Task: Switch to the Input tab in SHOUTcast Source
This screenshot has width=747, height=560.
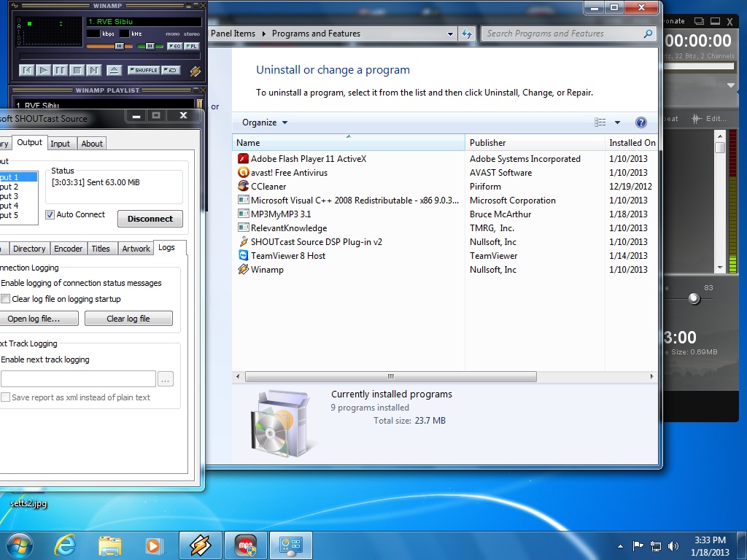Action: (60, 144)
